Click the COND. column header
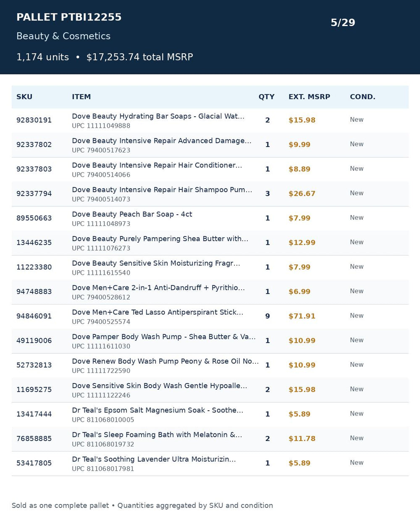Viewport: 420px width, 525px height. click(362, 97)
